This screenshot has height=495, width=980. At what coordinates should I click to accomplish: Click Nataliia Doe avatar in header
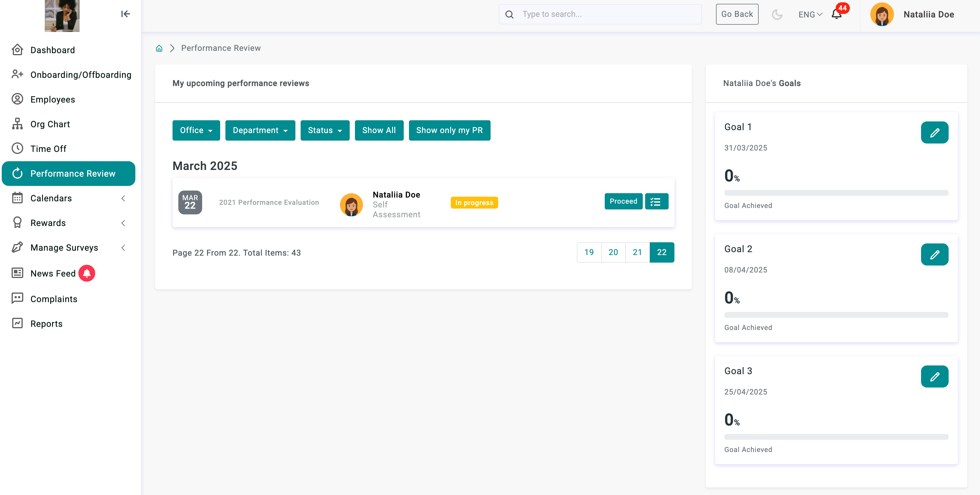882,15
